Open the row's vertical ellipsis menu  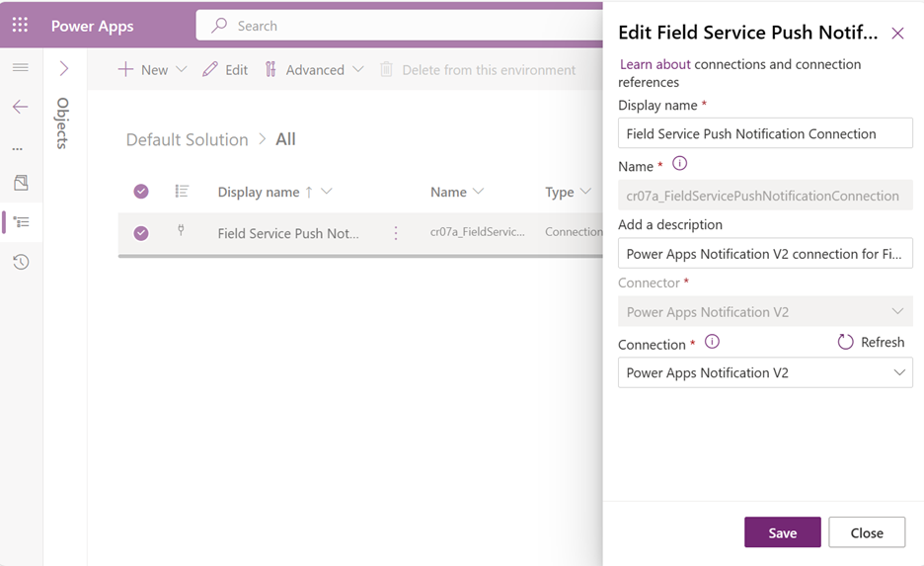(396, 233)
